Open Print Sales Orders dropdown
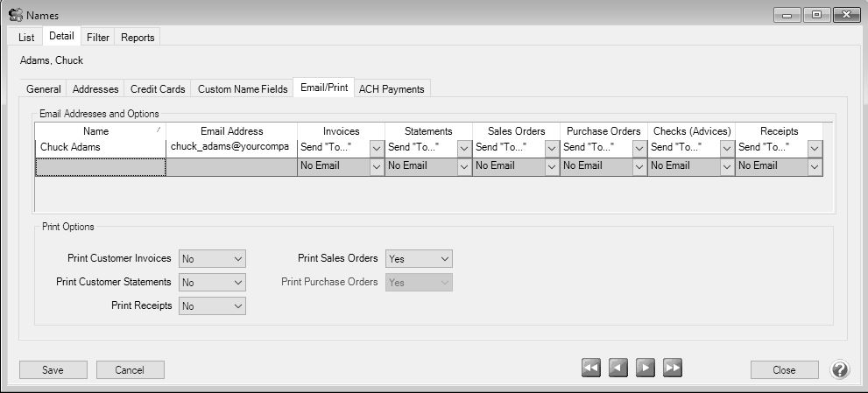This screenshot has width=868, height=393. pos(419,259)
